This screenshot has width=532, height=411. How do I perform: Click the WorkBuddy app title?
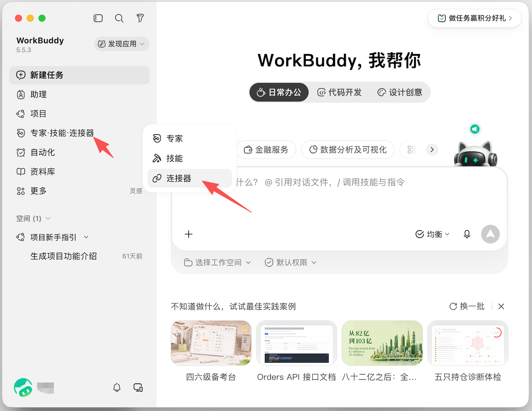click(40, 41)
